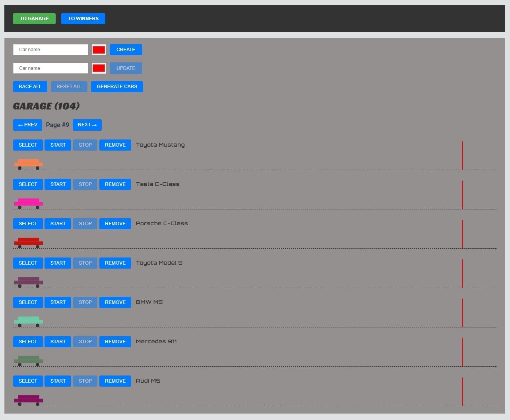
Task: Click the Create button
Action: pos(126,50)
